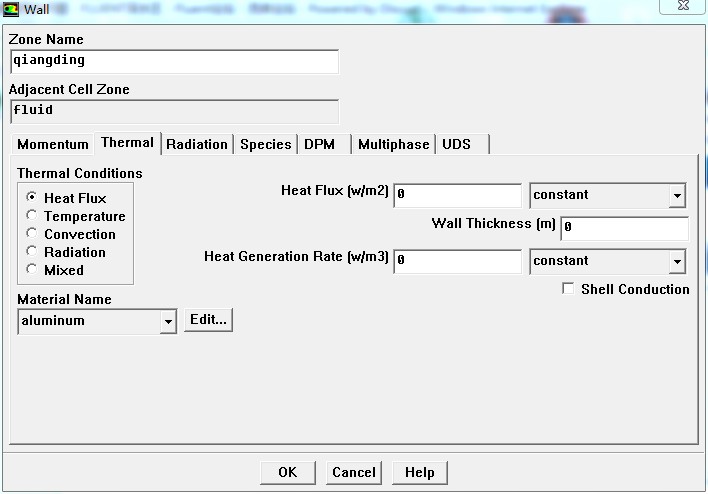Screen dimensions: 708x494
Task: Pick the Mixed thermal condition
Action: pos(33,270)
